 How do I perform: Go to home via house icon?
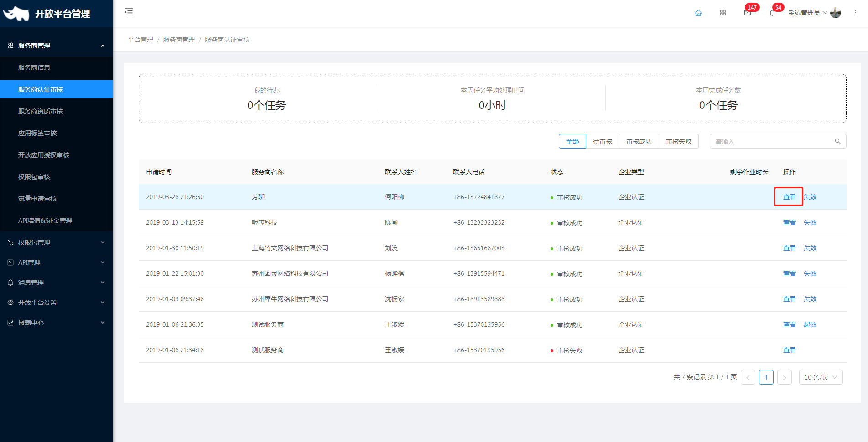[x=698, y=13]
